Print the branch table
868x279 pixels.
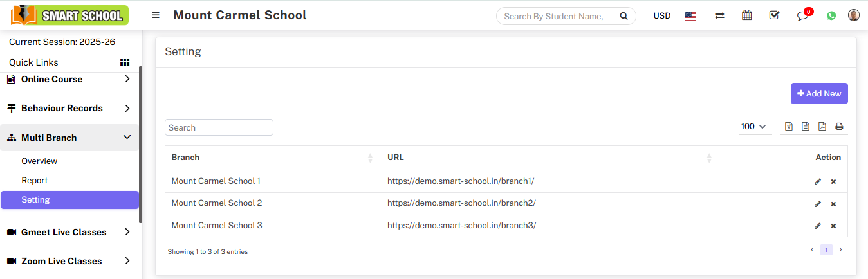pos(839,127)
